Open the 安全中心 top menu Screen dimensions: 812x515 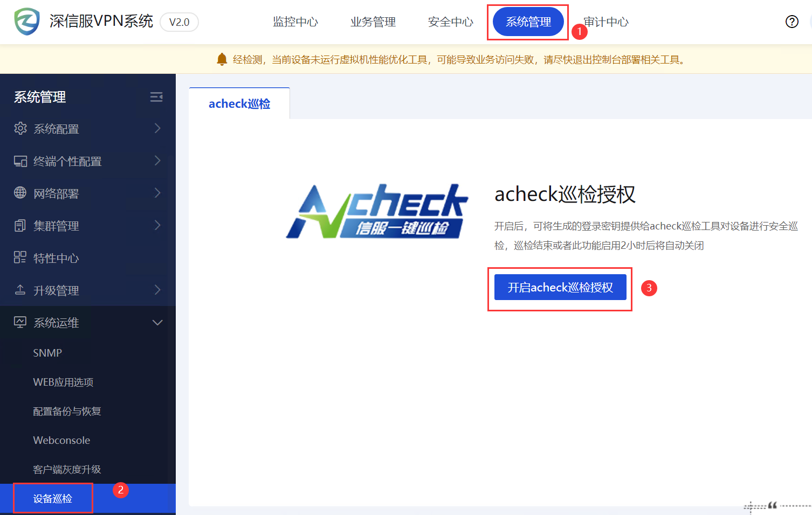click(x=451, y=22)
